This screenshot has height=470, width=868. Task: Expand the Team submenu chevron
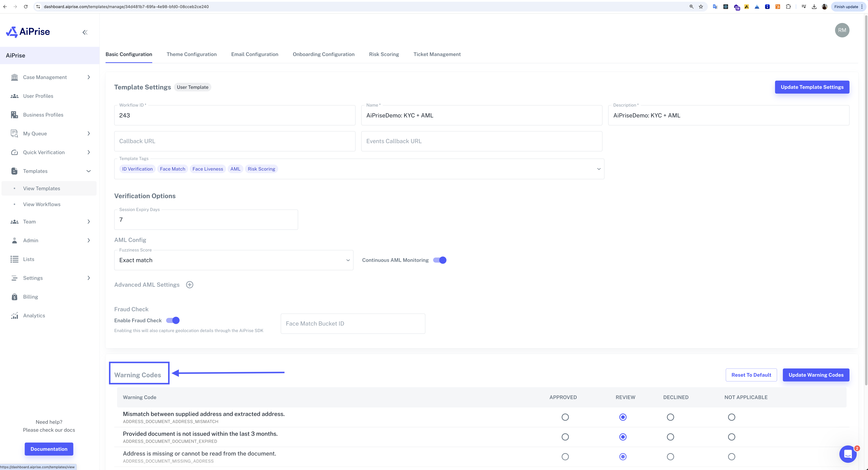pyautogui.click(x=89, y=222)
